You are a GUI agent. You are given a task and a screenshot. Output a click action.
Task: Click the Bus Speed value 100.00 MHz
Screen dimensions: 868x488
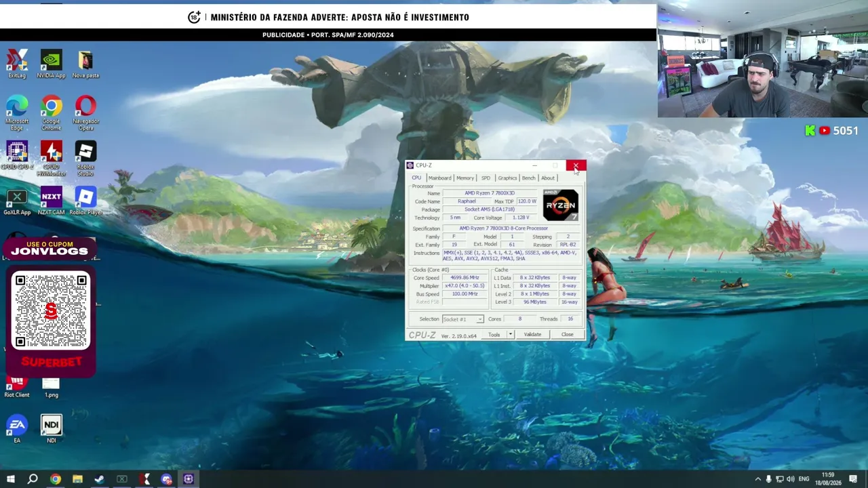465,294
